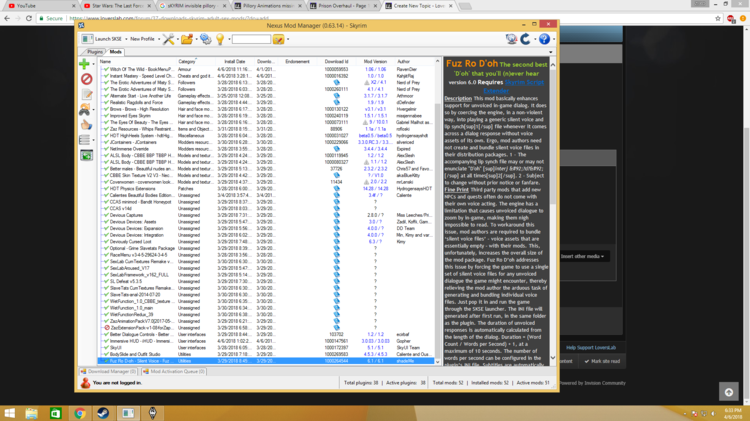Toggle the checkmark for RaceMenu mod

click(106, 255)
